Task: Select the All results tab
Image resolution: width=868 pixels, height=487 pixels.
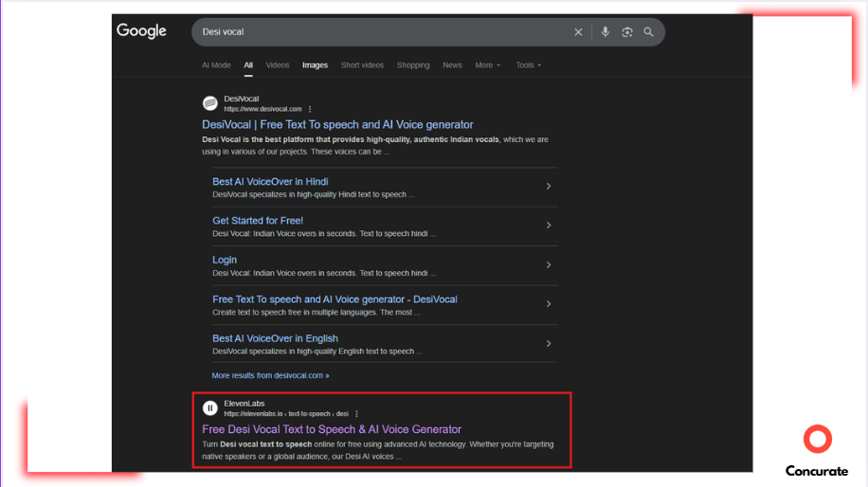Action: pyautogui.click(x=248, y=65)
